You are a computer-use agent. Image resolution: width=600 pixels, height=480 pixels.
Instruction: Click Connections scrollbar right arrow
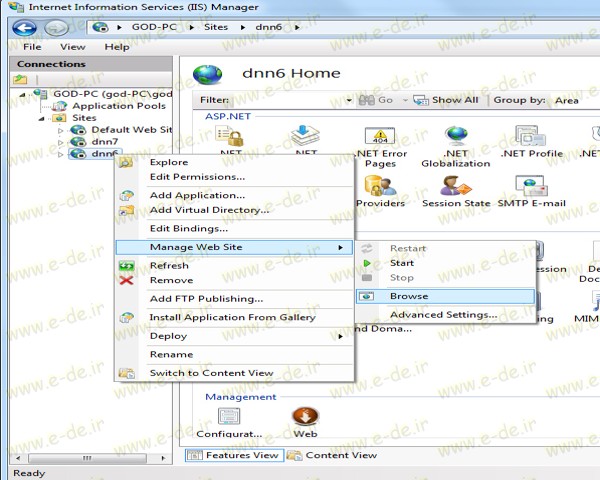pos(164,458)
